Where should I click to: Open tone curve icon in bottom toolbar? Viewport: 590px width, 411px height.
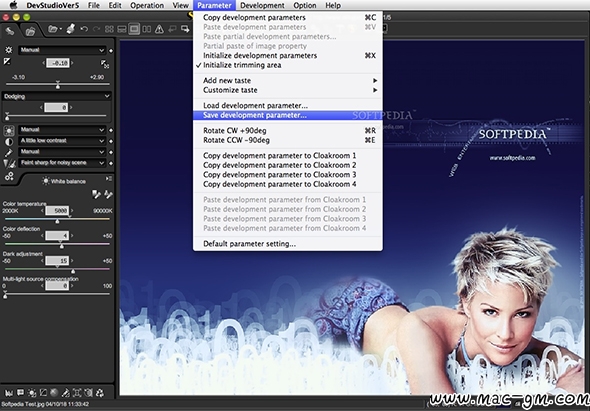point(43,393)
